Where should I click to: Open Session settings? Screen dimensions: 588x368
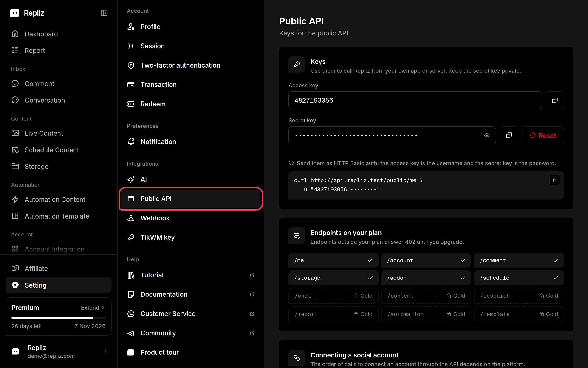point(191,46)
